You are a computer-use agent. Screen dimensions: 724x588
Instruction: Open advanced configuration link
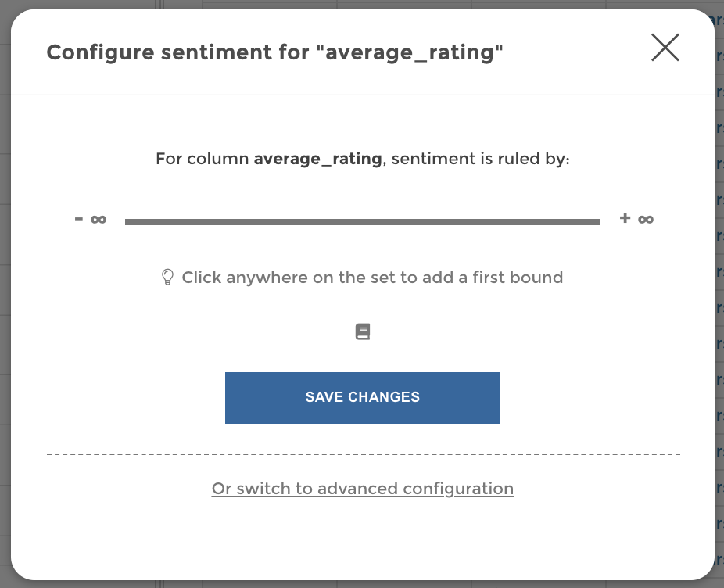point(362,489)
